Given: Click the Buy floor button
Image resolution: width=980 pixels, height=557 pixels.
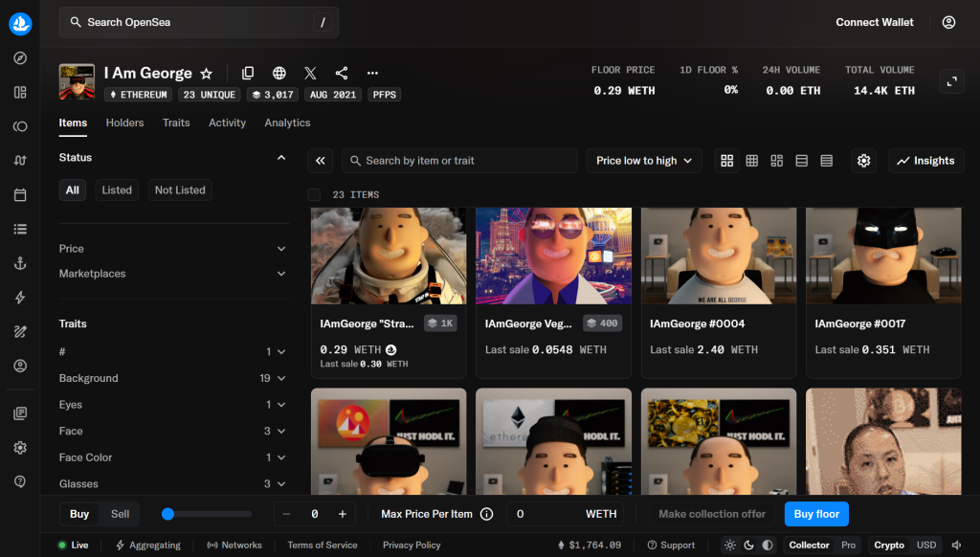Looking at the screenshot, I should tap(816, 514).
